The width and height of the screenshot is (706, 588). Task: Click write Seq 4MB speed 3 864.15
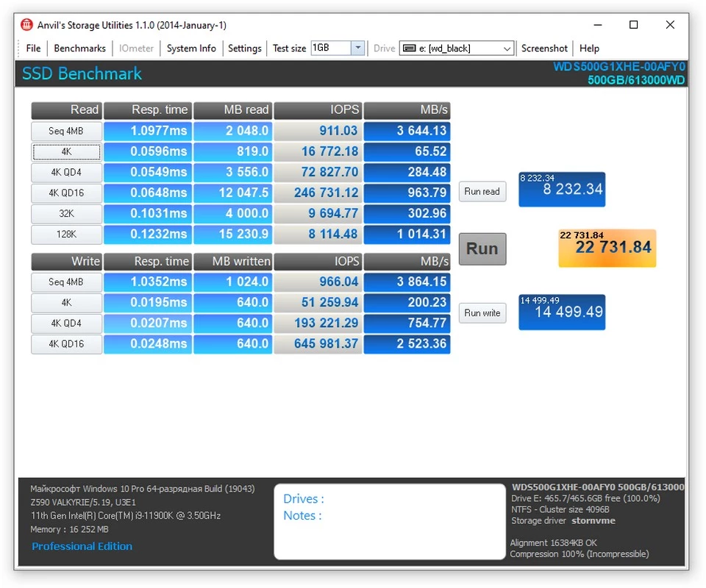coord(407,282)
